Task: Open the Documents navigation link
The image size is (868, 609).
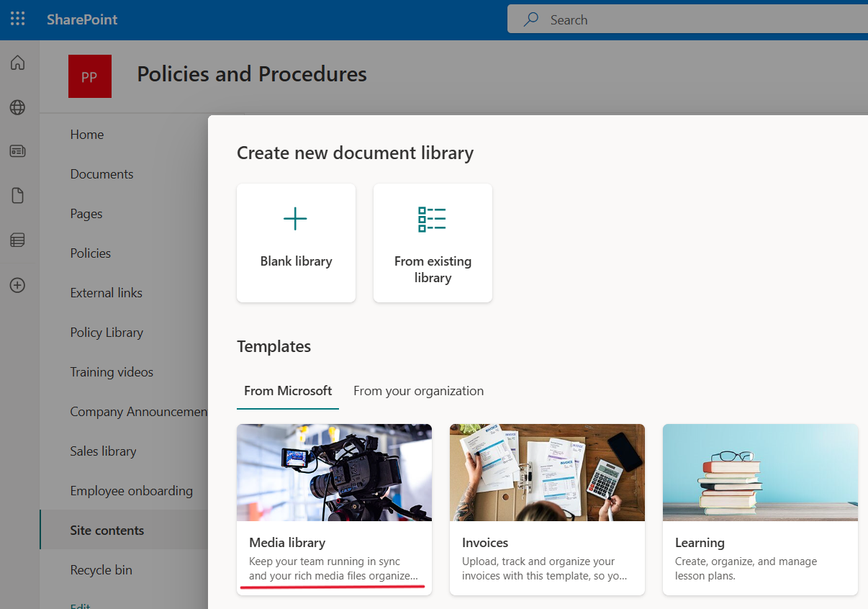Action: [101, 173]
